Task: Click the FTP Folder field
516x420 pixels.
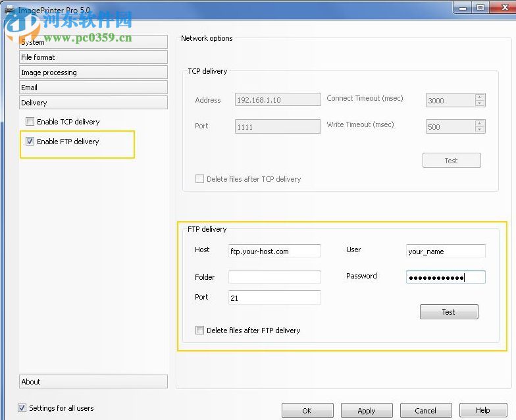Action: [274, 277]
